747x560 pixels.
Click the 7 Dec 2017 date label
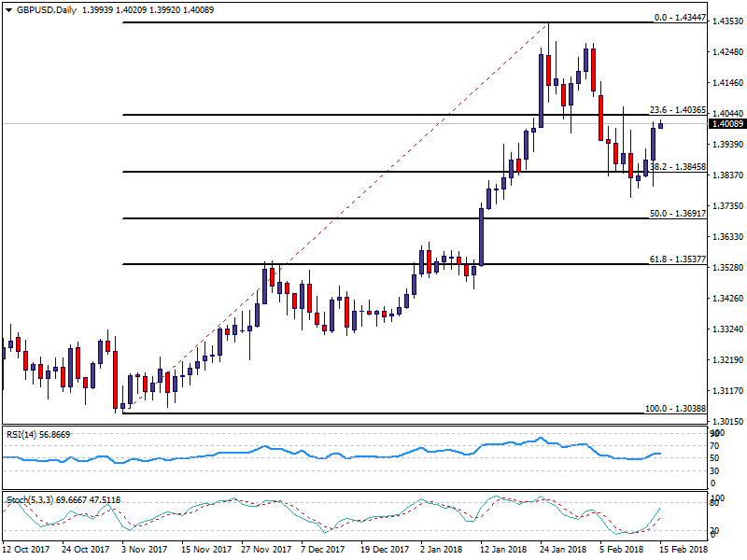[323, 551]
